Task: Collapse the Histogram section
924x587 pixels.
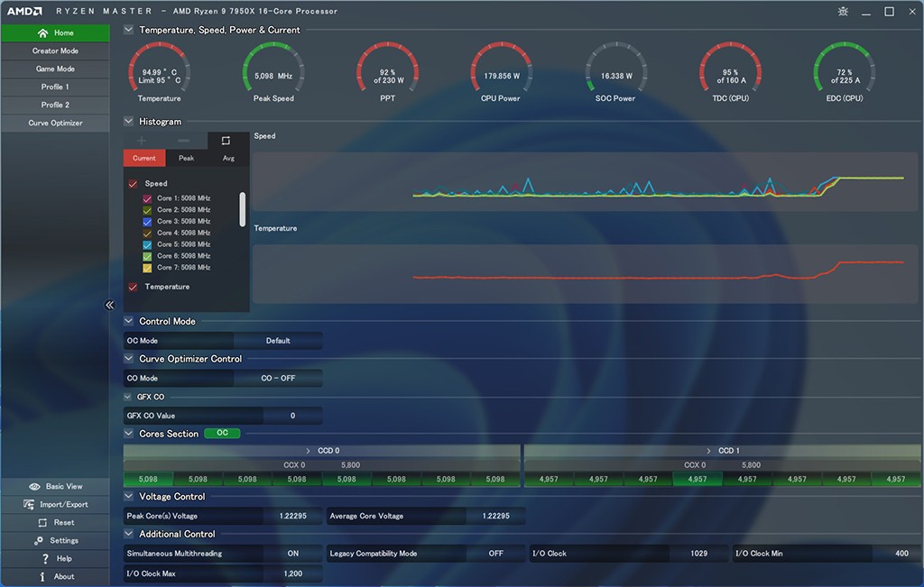Action: 128,122
